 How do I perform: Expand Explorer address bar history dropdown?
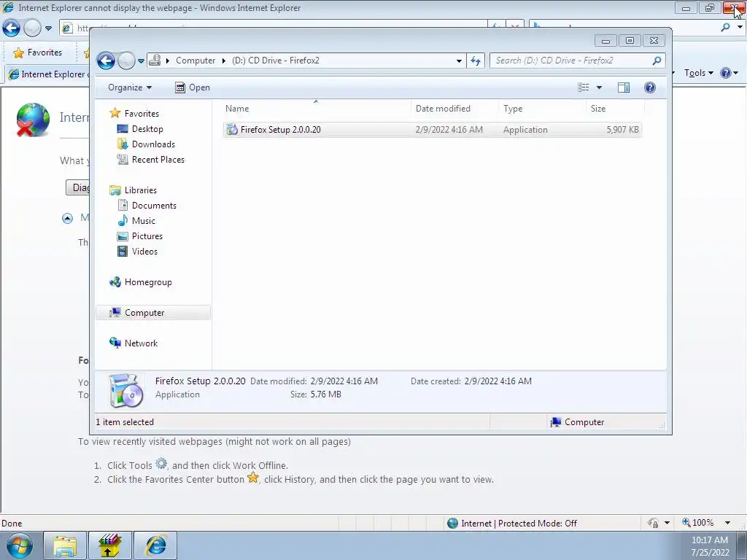459,61
